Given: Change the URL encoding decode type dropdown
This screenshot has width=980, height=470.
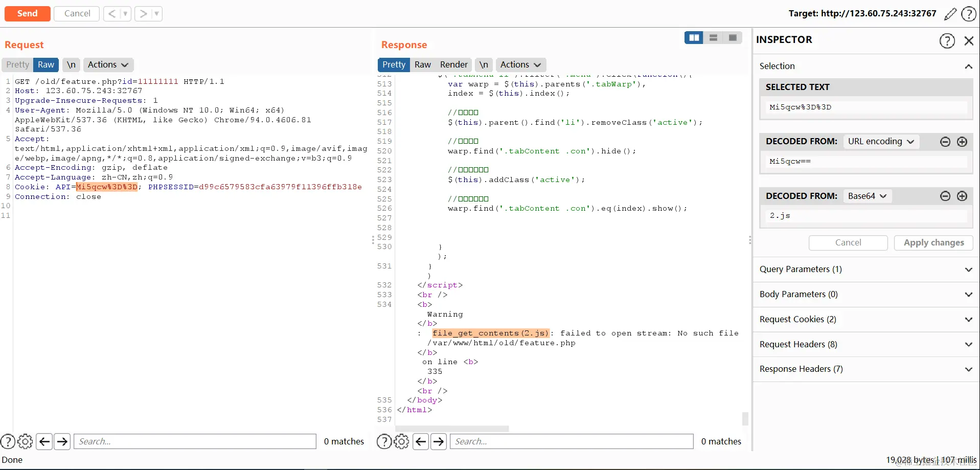Looking at the screenshot, I should point(881,142).
